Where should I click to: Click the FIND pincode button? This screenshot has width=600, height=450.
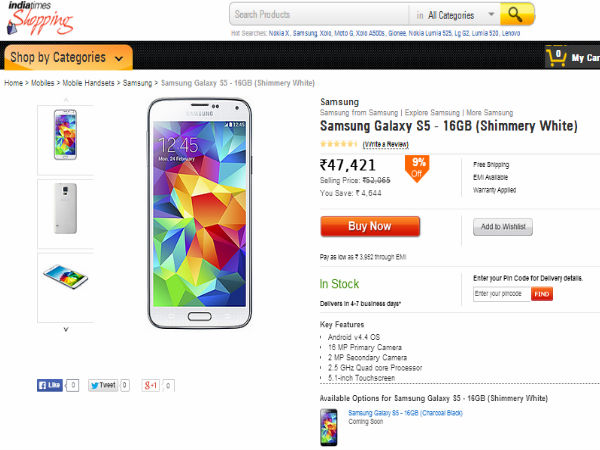pyautogui.click(x=541, y=294)
